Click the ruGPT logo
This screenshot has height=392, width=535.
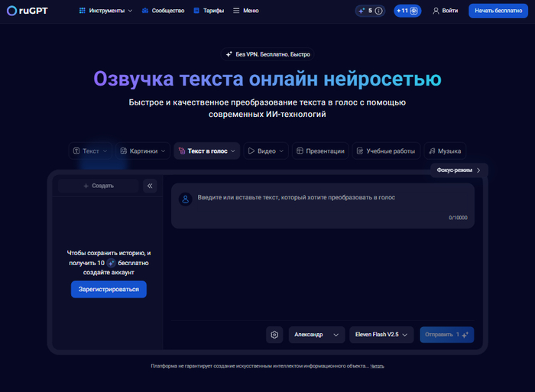27,11
